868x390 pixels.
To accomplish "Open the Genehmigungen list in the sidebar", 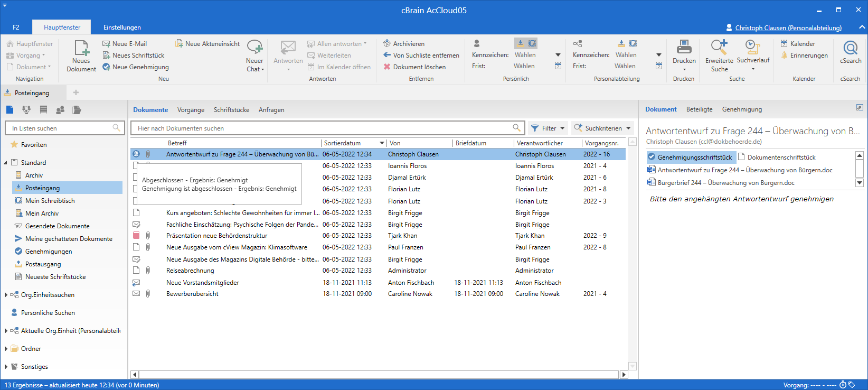I will click(49, 252).
